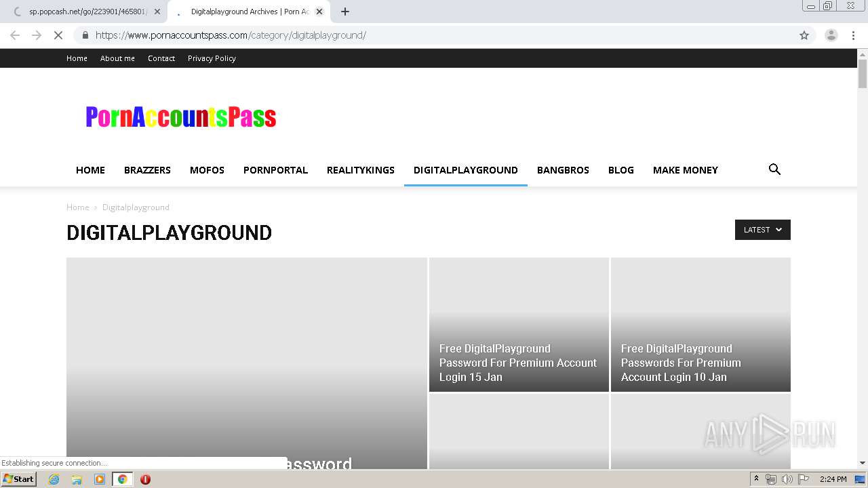Click the Digitalplayground breadcrumb text

tap(136, 207)
